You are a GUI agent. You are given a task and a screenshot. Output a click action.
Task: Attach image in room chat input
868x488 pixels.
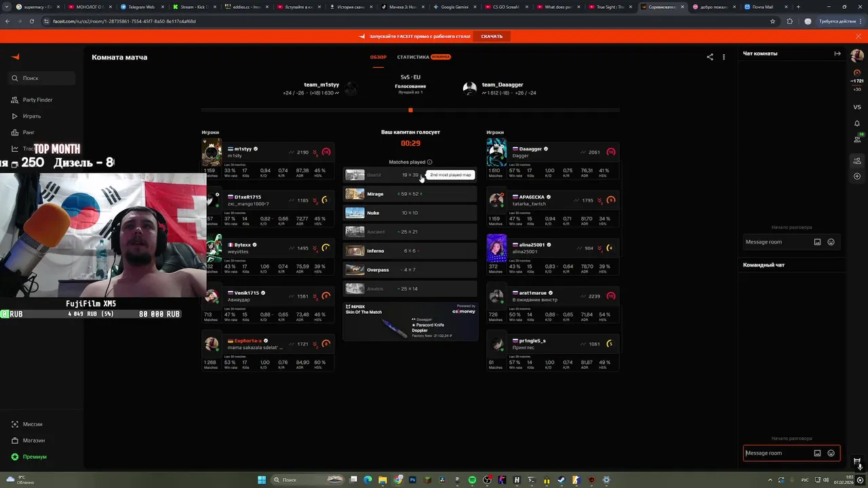click(x=817, y=242)
